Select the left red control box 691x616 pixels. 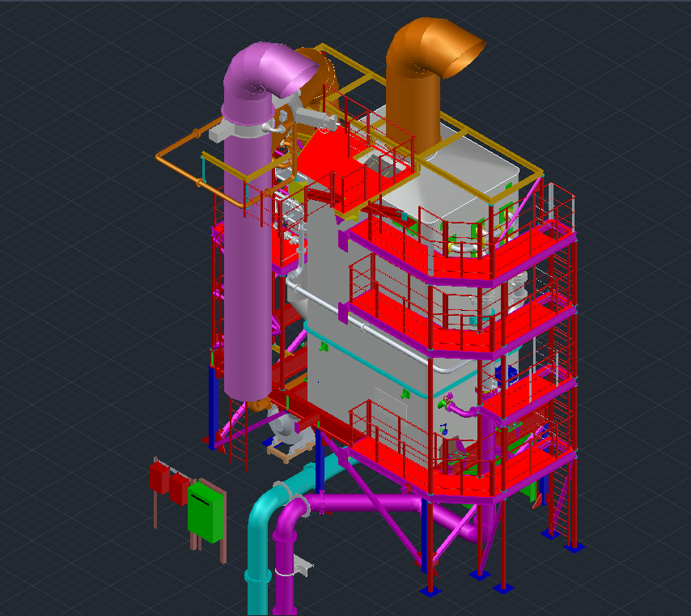159,478
